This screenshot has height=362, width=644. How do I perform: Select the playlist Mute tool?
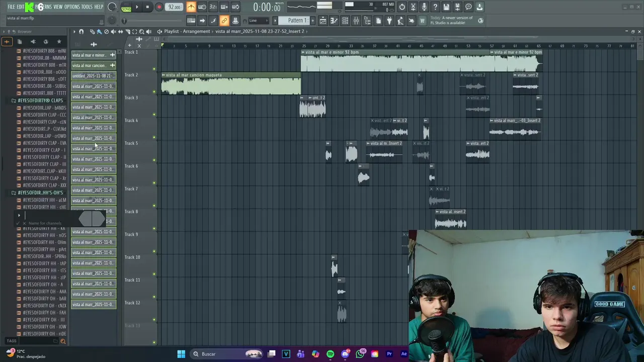click(x=113, y=31)
